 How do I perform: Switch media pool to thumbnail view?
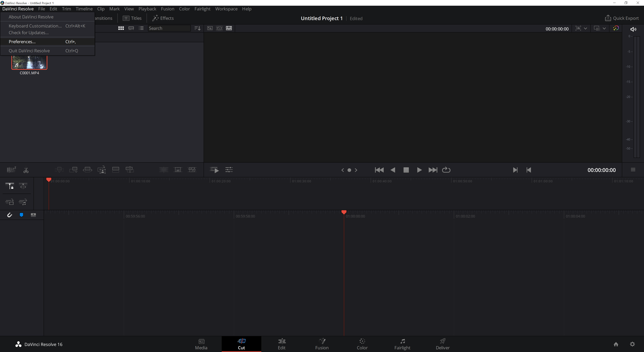(x=121, y=28)
